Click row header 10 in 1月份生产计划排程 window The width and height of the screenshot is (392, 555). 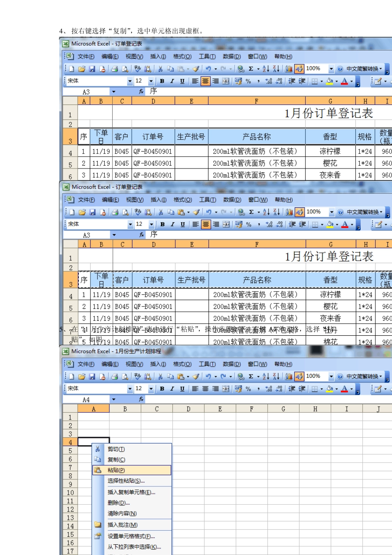click(70, 492)
